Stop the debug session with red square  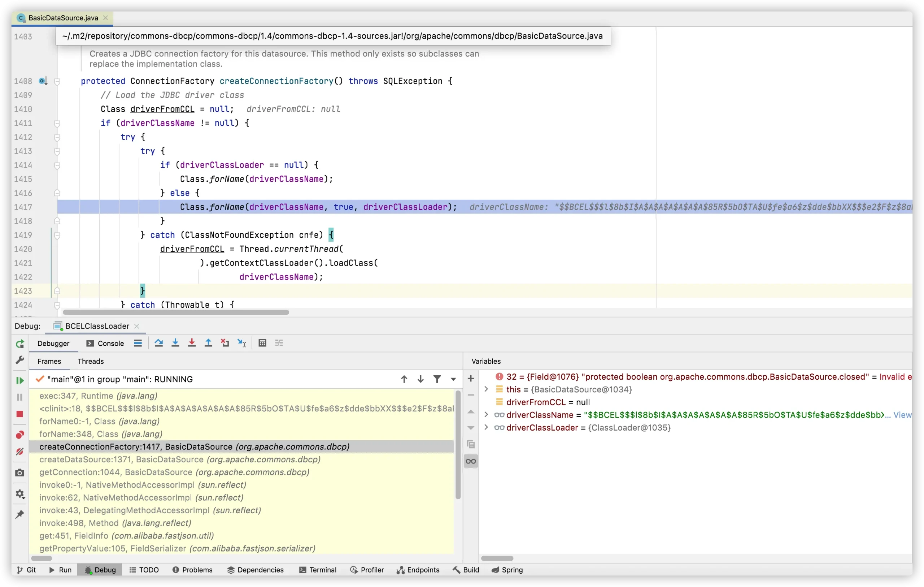coord(19,414)
